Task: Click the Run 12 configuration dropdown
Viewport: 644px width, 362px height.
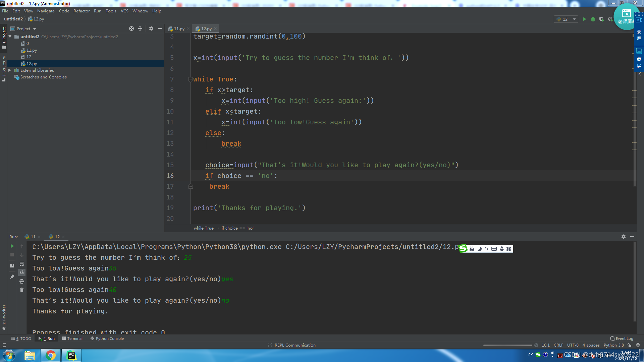Action: click(x=567, y=19)
